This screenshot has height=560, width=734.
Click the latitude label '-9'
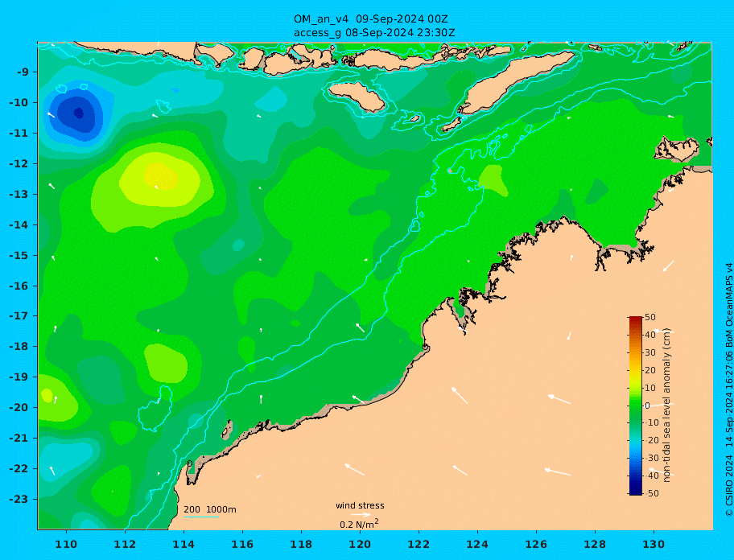23,72
